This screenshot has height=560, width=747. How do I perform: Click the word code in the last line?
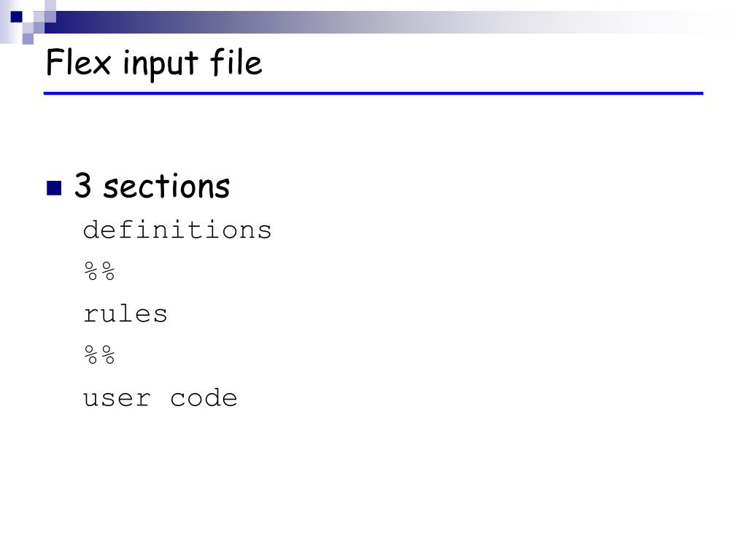[204, 398]
